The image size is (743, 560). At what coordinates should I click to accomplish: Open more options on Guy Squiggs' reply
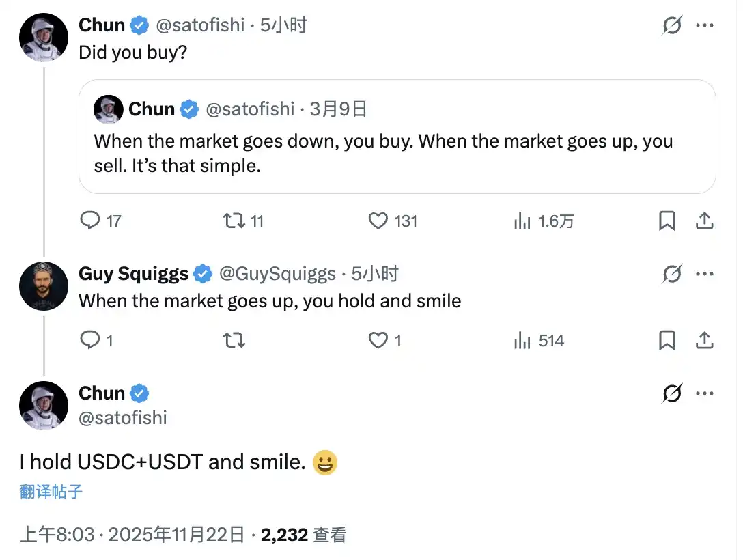coord(704,275)
